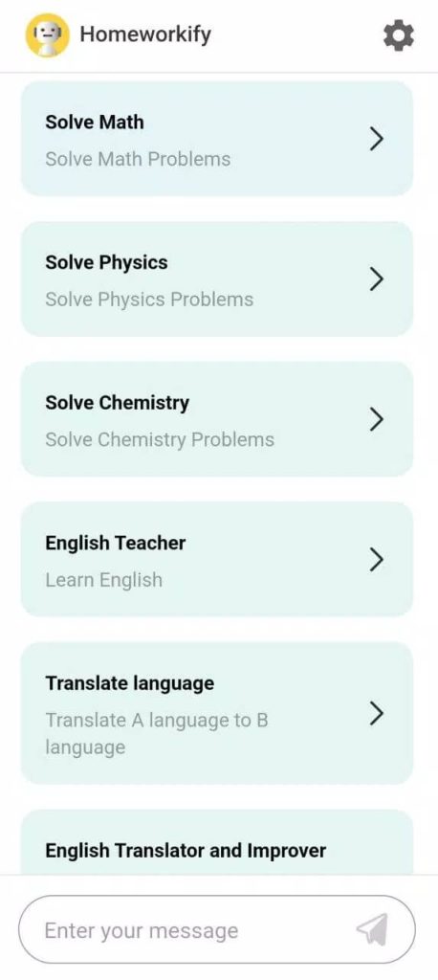Viewport: 438px width, 980px height.
Task: Tap the chevron beside Solve Chemistry
Action: point(376,419)
